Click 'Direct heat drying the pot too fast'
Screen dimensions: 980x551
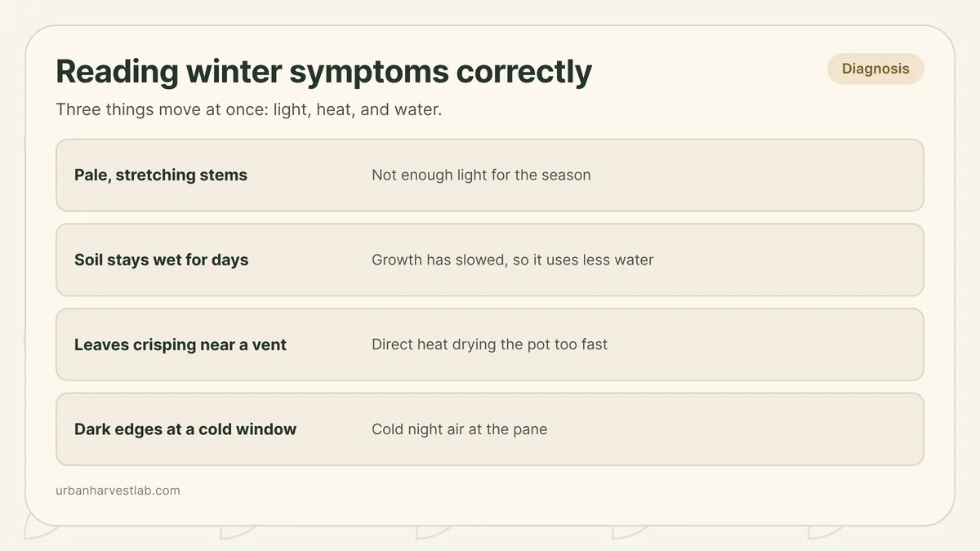(x=489, y=344)
